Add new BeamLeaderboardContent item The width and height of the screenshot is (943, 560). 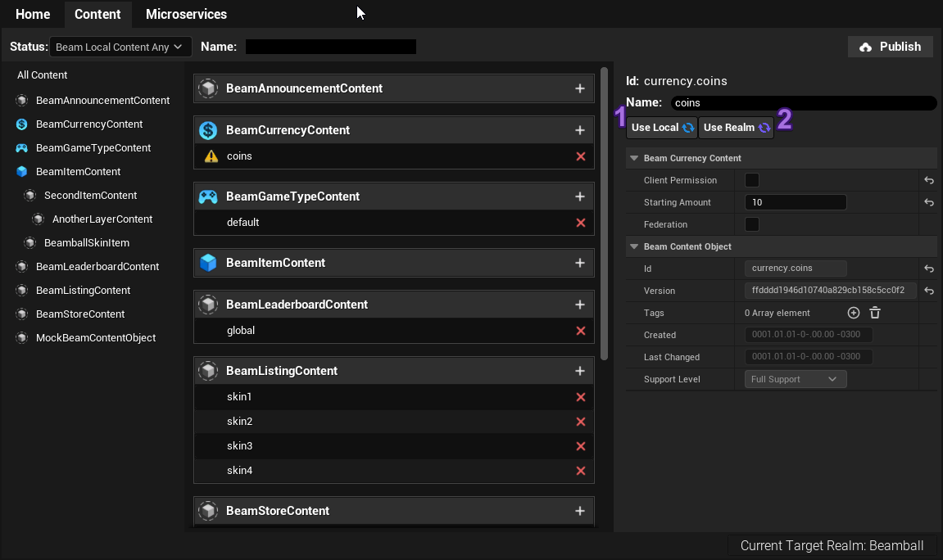[x=580, y=305]
